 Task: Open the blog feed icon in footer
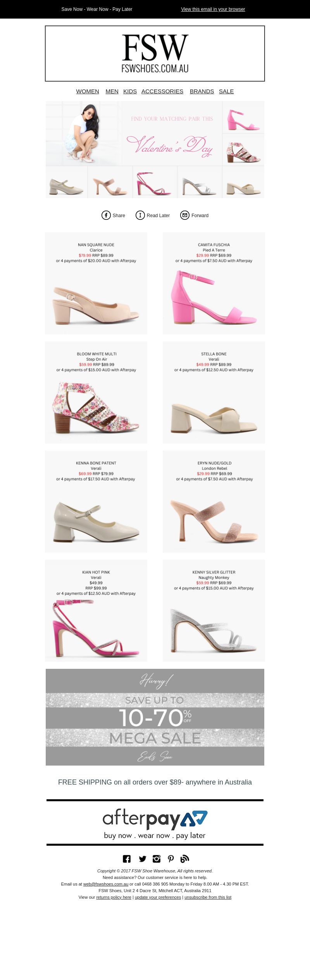click(185, 859)
